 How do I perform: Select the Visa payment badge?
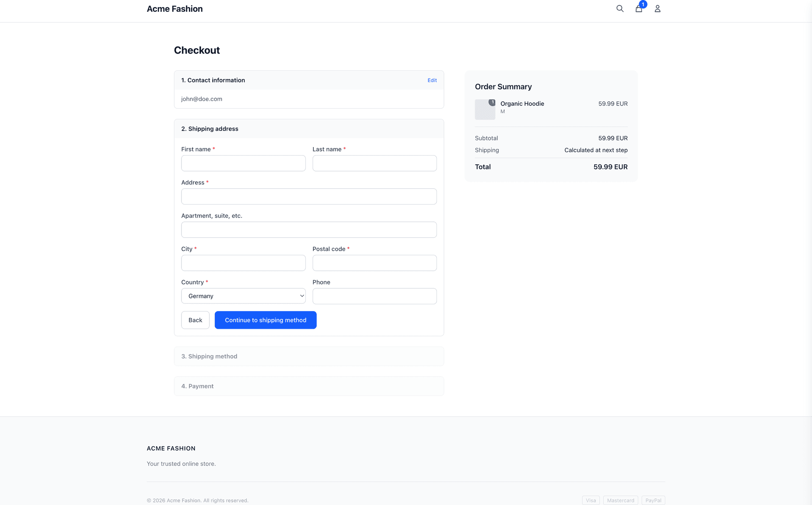pyautogui.click(x=590, y=500)
